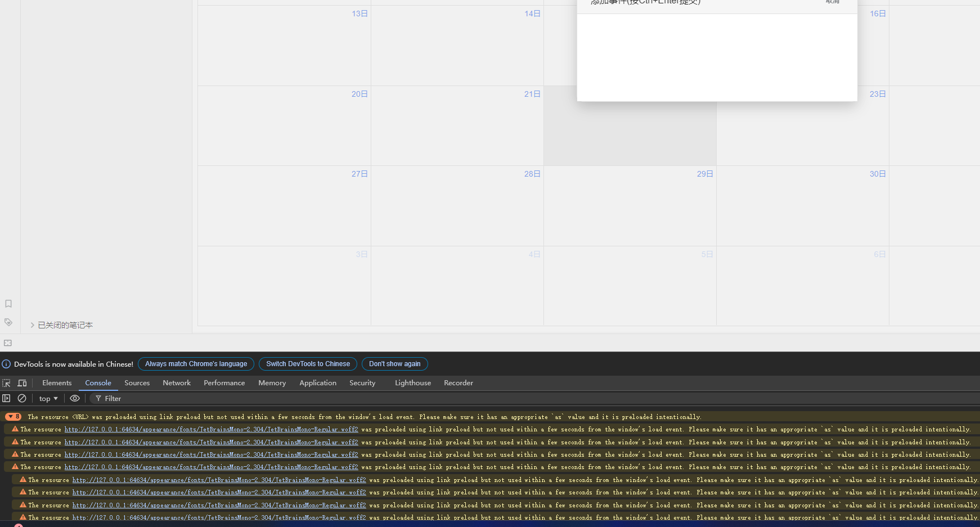The image size is (980, 527).
Task: Show the console sidebar panel icon
Action: pyautogui.click(x=6, y=398)
